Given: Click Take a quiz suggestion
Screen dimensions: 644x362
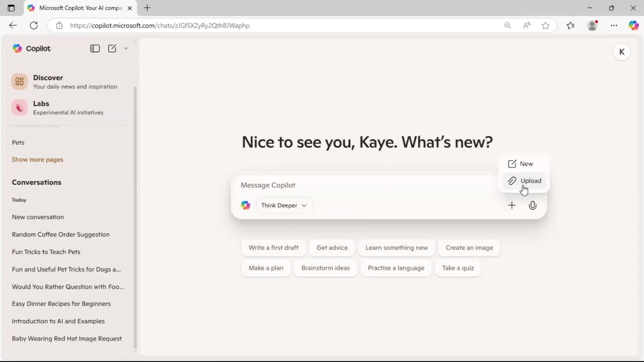Looking at the screenshot, I should [458, 268].
